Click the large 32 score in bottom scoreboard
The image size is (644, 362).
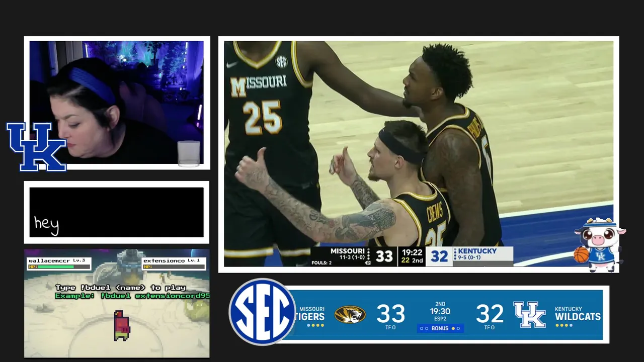[490, 314]
